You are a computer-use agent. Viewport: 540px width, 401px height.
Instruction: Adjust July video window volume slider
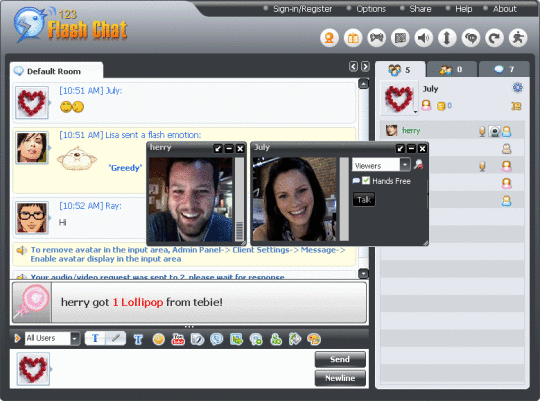[x=344, y=199]
